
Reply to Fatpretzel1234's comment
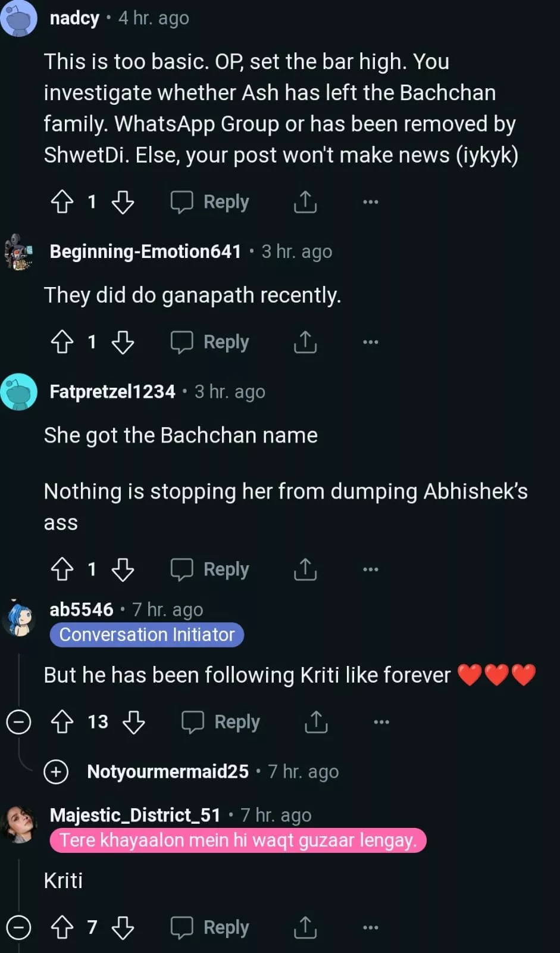point(210,569)
